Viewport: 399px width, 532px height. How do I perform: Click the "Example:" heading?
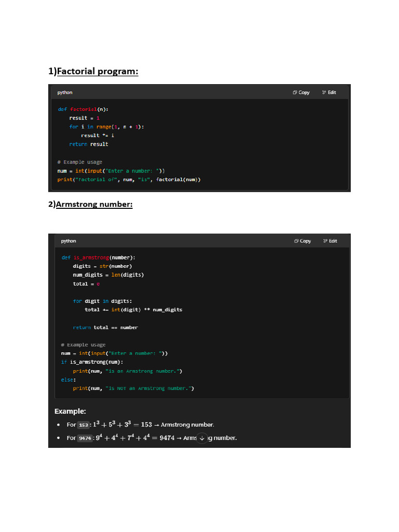point(70,411)
